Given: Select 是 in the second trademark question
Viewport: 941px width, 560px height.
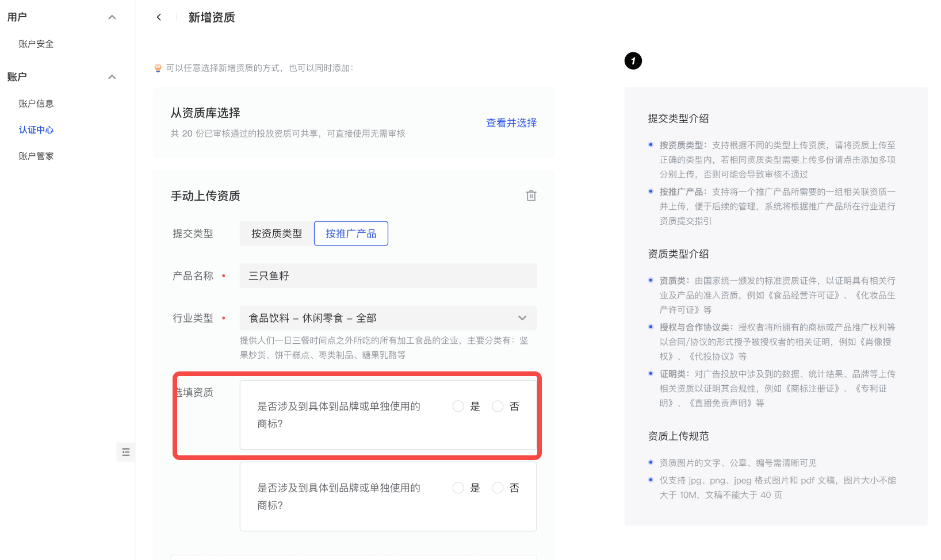Looking at the screenshot, I should (458, 488).
